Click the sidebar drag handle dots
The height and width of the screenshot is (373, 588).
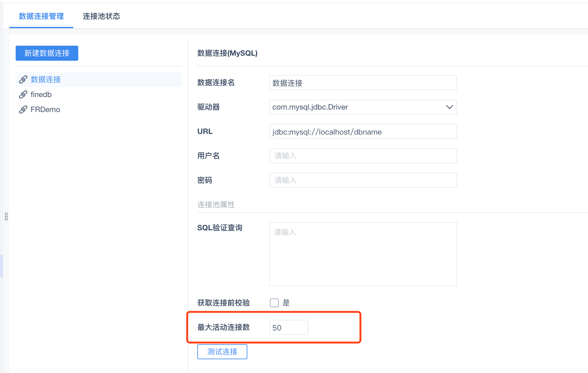[x=6, y=216]
